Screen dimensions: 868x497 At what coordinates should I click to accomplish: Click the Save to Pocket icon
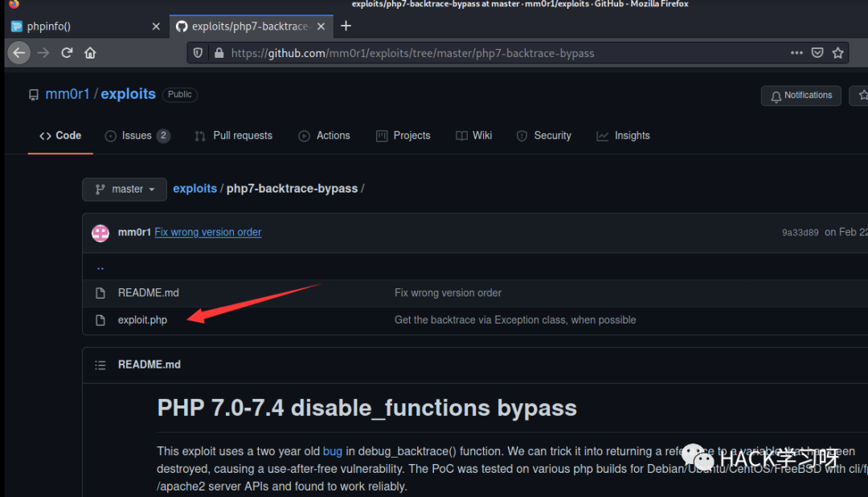point(817,53)
